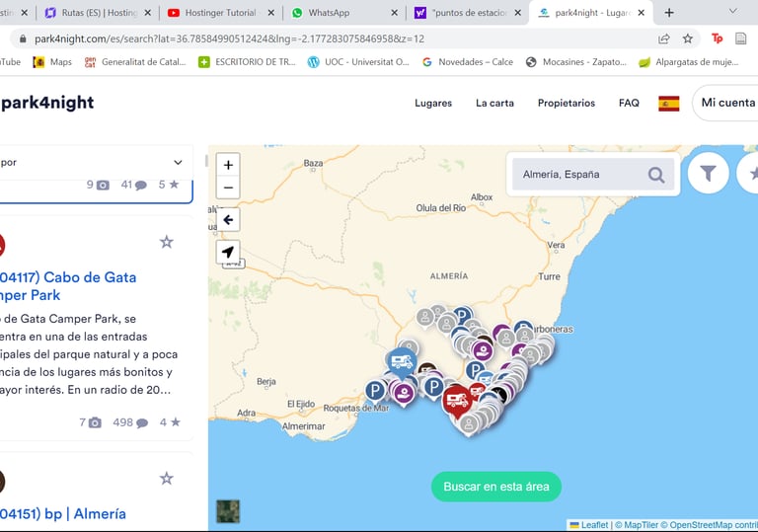Open Generalitat de Catal... bookmark
Image resolution: width=758 pixels, height=532 pixels.
click(x=135, y=62)
